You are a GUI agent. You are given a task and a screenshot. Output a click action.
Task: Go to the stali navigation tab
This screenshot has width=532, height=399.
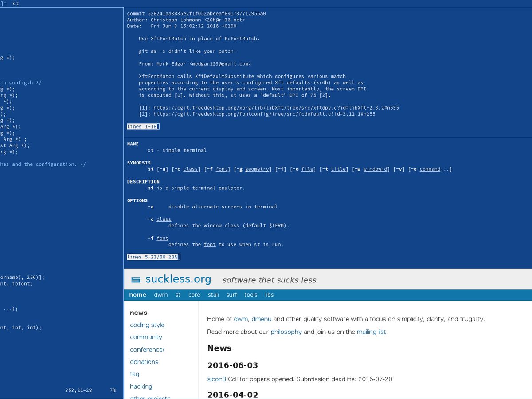pyautogui.click(x=213, y=295)
